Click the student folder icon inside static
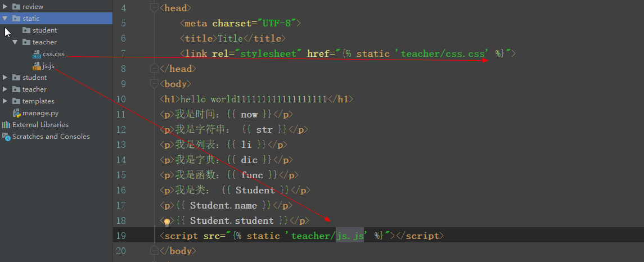Viewport: 644px width, 262px height. 26,30
